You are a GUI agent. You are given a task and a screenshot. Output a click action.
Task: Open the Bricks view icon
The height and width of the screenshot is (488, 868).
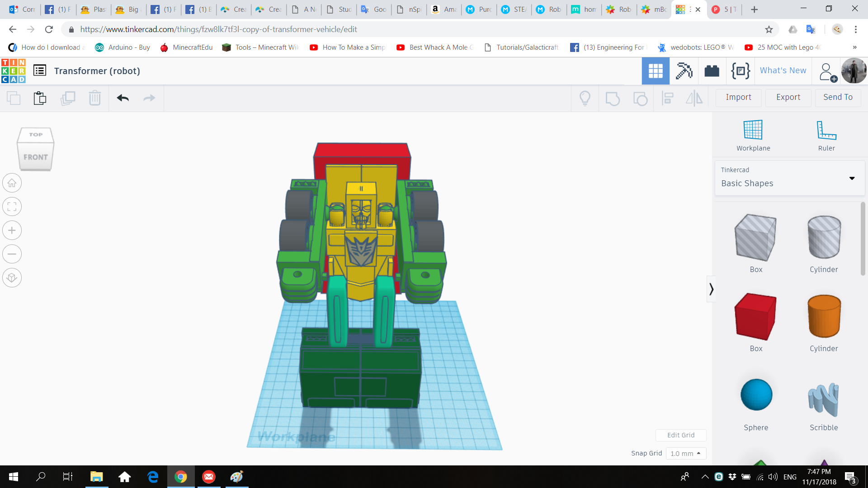tap(712, 71)
